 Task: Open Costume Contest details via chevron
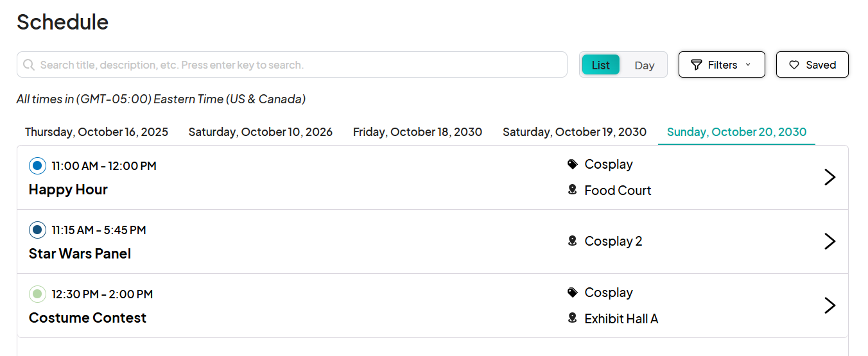(830, 305)
